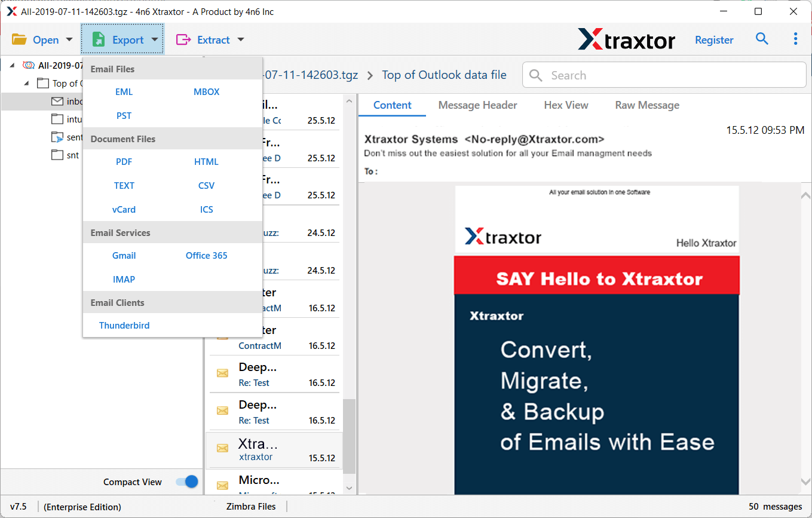Export to Thunderbird client
The width and height of the screenshot is (812, 518).
pos(124,326)
